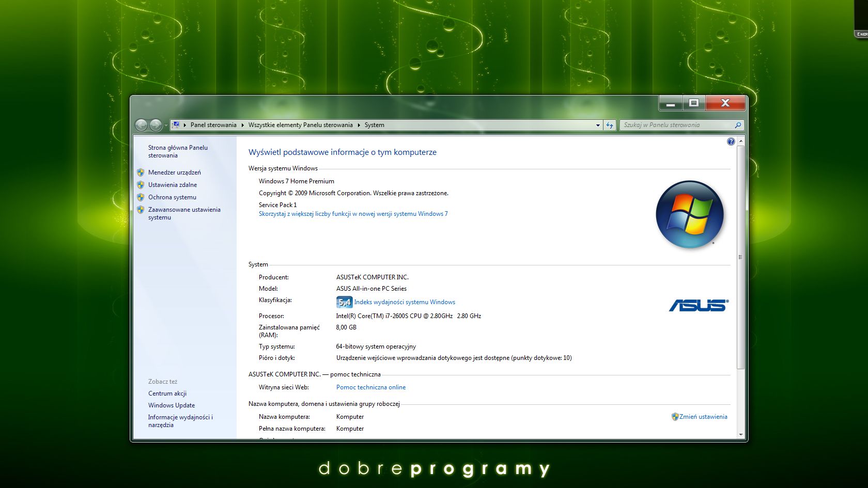Click Zmień ustawienia link
Screen dimensions: 868x488
703,417
